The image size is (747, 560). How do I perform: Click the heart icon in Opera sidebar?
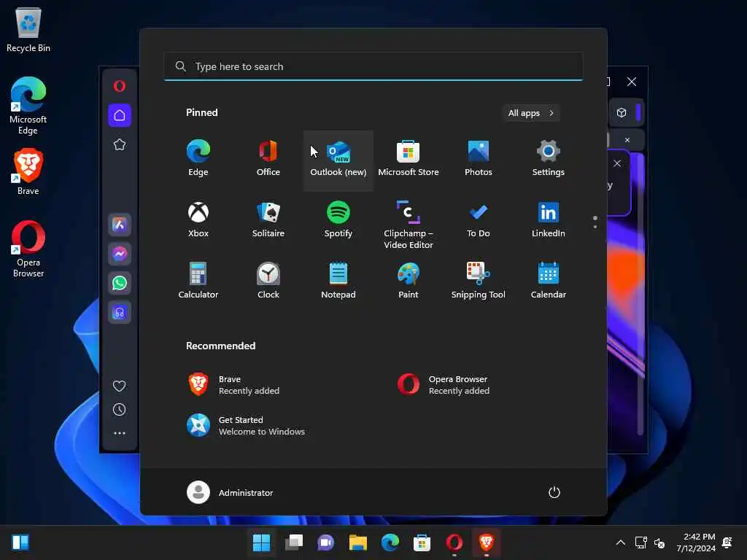(x=120, y=386)
